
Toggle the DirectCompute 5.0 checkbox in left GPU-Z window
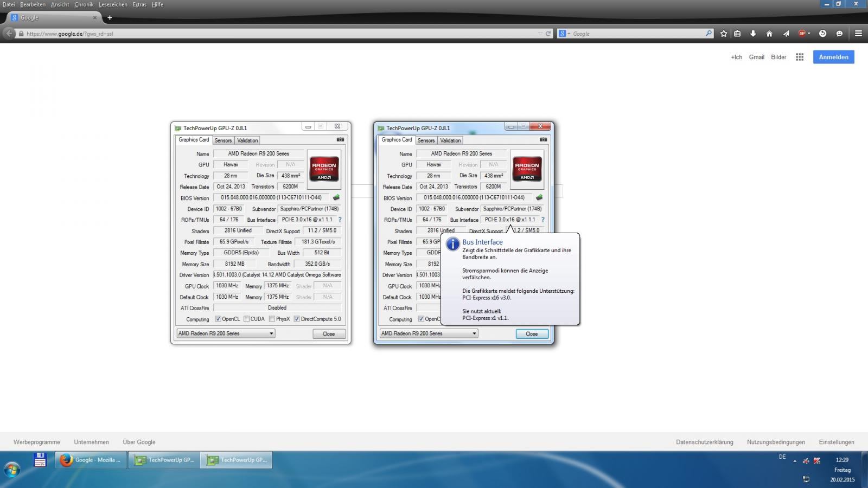[297, 319]
